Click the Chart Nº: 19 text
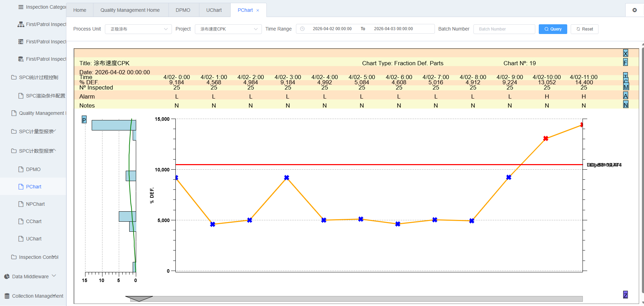The image size is (644, 306). 520,63
